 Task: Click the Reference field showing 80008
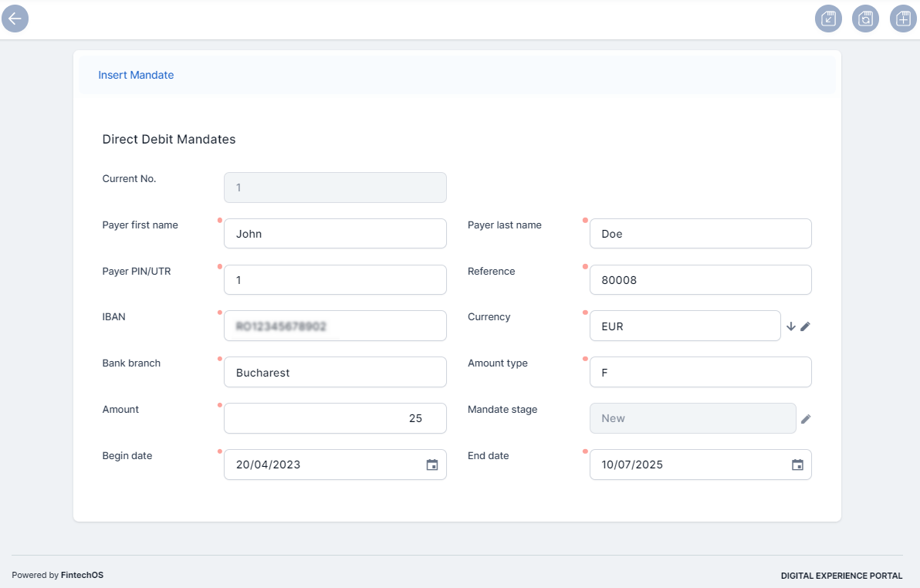click(x=700, y=280)
